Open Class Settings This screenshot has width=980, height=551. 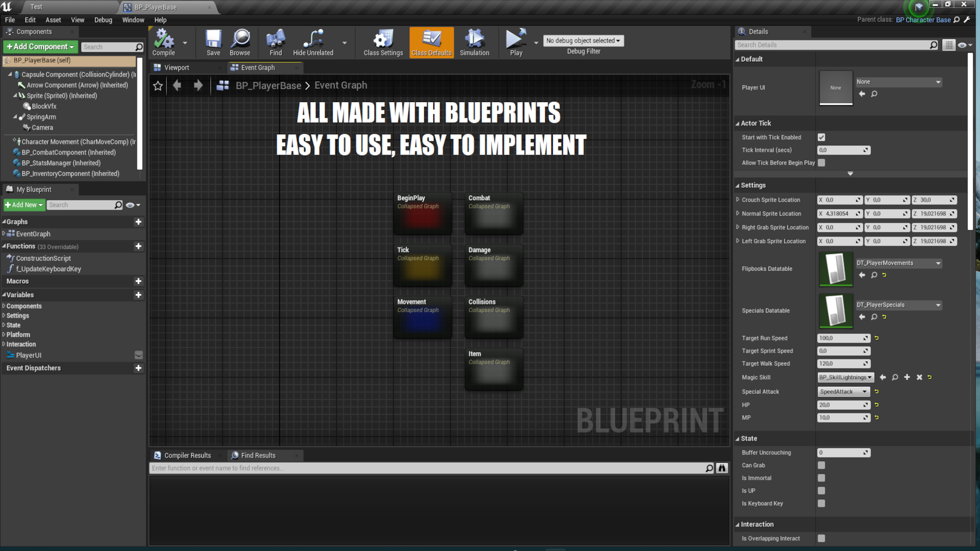(382, 42)
